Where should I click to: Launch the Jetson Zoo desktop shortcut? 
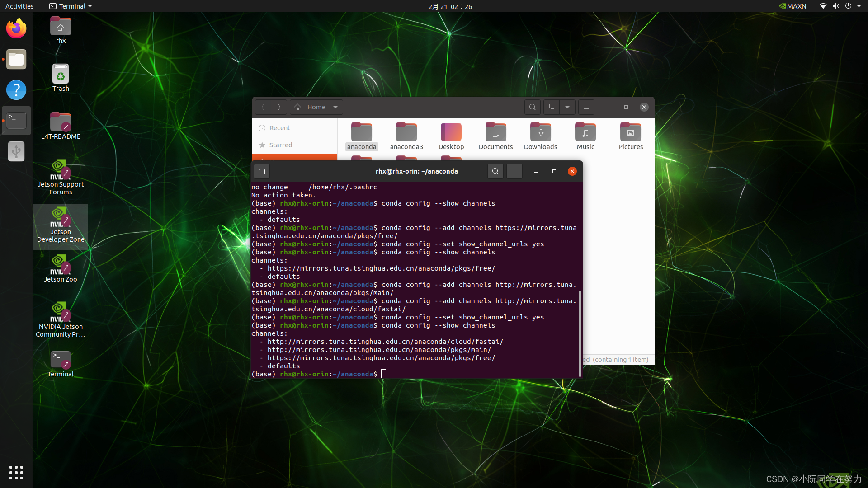pos(60,268)
